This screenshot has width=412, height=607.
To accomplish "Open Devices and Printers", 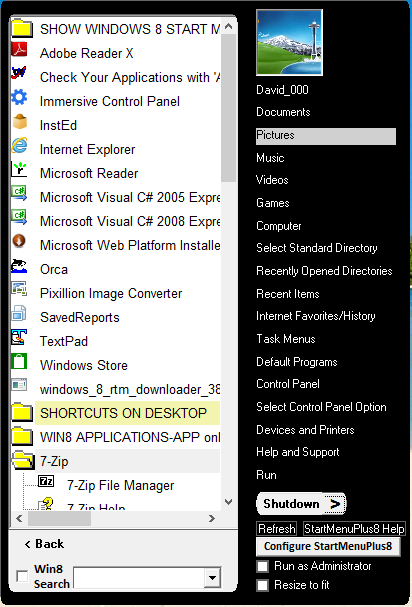I will [x=305, y=430].
